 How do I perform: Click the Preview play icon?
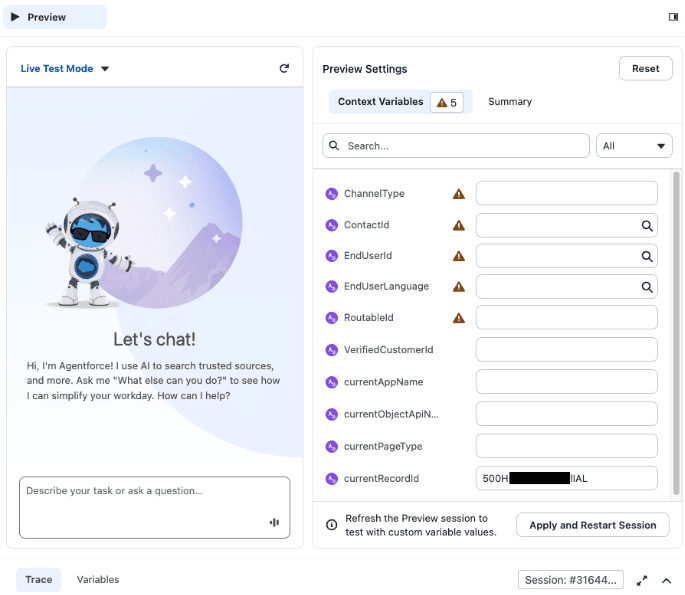click(x=15, y=17)
